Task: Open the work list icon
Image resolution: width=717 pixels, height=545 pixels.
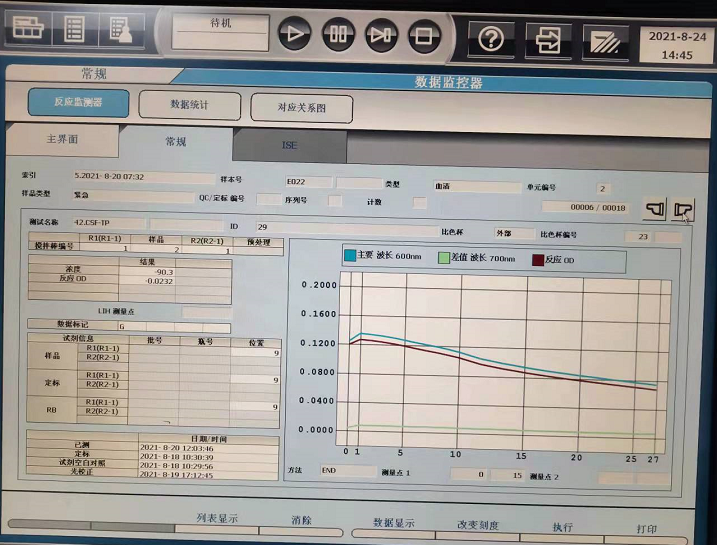Action: [74, 29]
